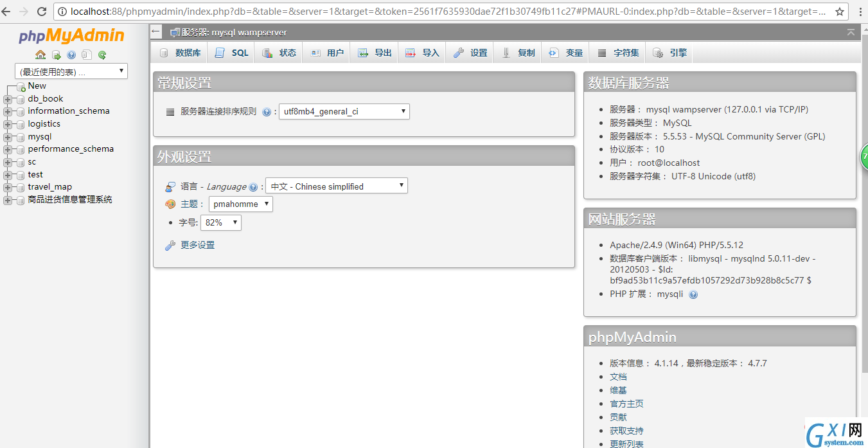Screen dimensions: 868x448
Task: Select New to create a database
Action: [x=37, y=86]
